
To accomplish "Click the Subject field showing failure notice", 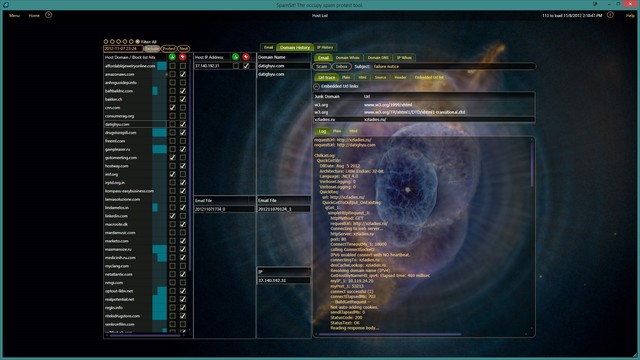I will (x=453, y=67).
